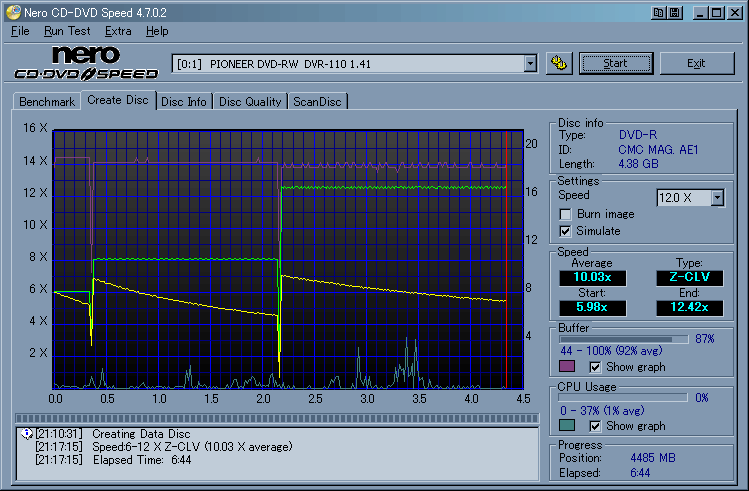
Task: Click the purple Buffer graph color swatch
Action: click(569, 367)
